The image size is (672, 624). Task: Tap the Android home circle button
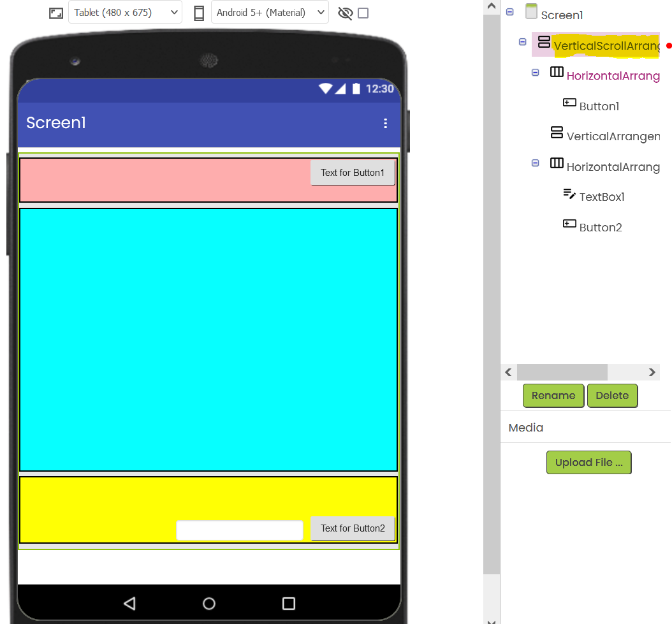(x=208, y=604)
